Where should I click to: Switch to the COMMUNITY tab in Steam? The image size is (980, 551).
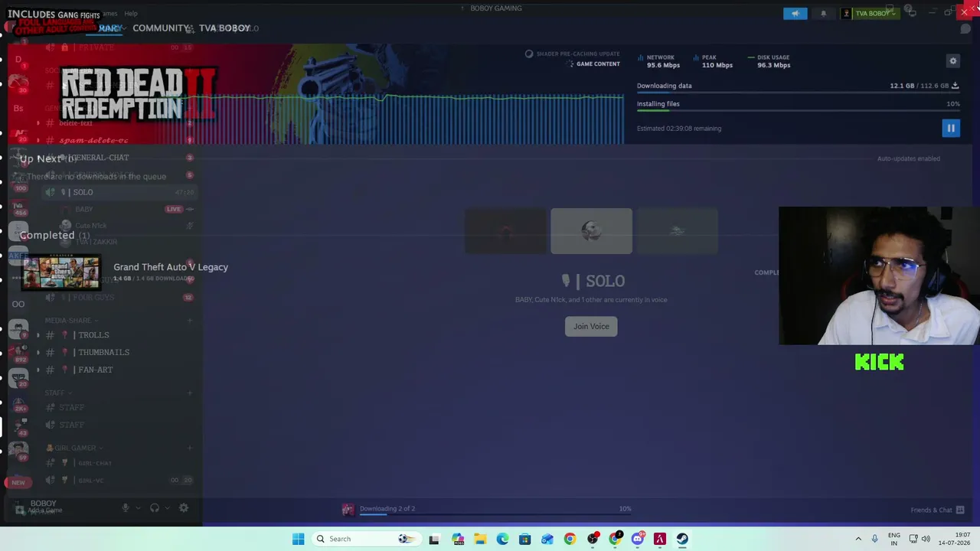click(x=161, y=28)
